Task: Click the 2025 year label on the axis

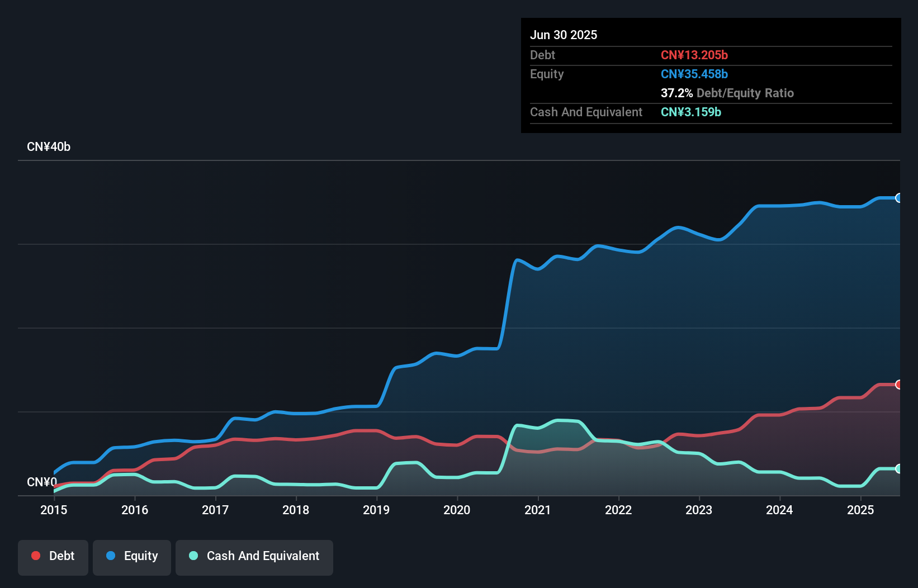Action: tap(860, 510)
